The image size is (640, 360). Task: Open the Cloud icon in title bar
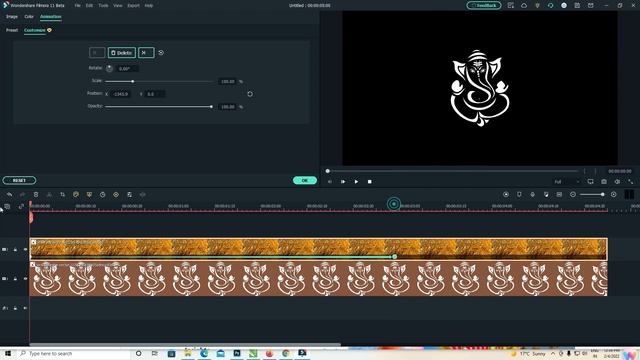pos(524,6)
